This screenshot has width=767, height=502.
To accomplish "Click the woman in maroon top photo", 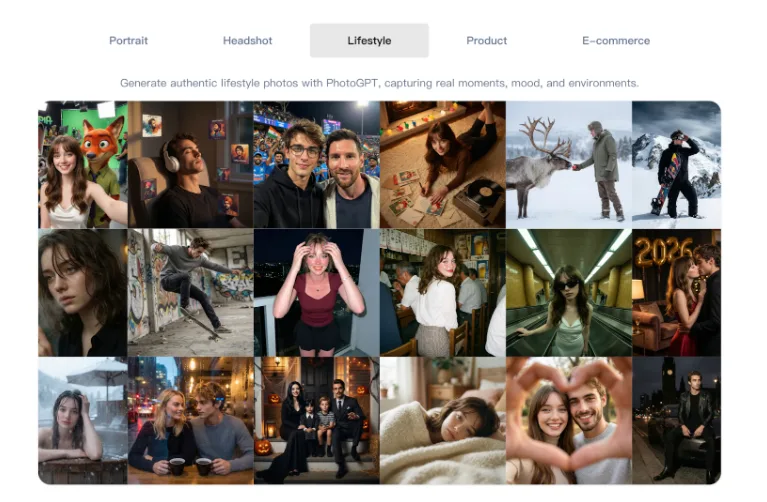I will (316, 292).
